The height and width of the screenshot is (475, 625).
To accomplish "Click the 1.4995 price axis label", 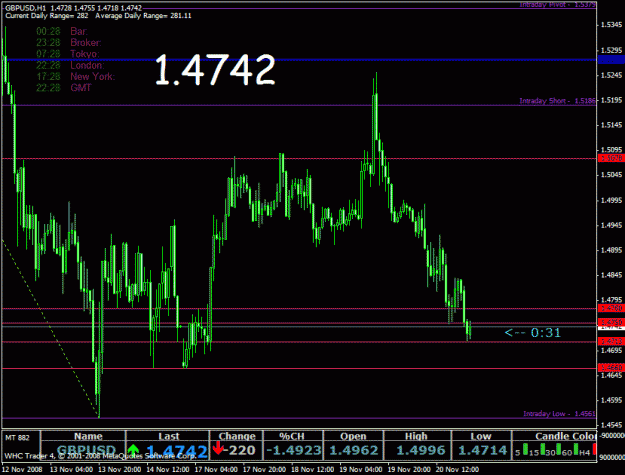I will point(611,200).
